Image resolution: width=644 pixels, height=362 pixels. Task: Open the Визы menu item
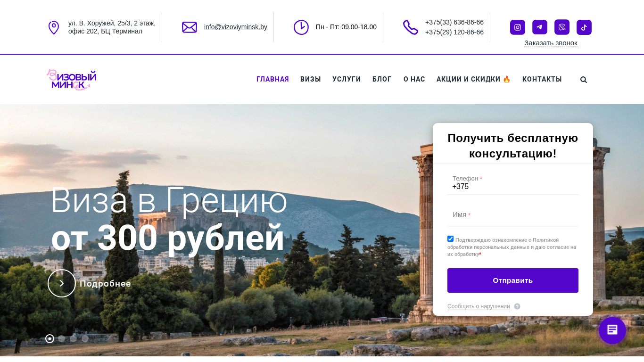311,79
